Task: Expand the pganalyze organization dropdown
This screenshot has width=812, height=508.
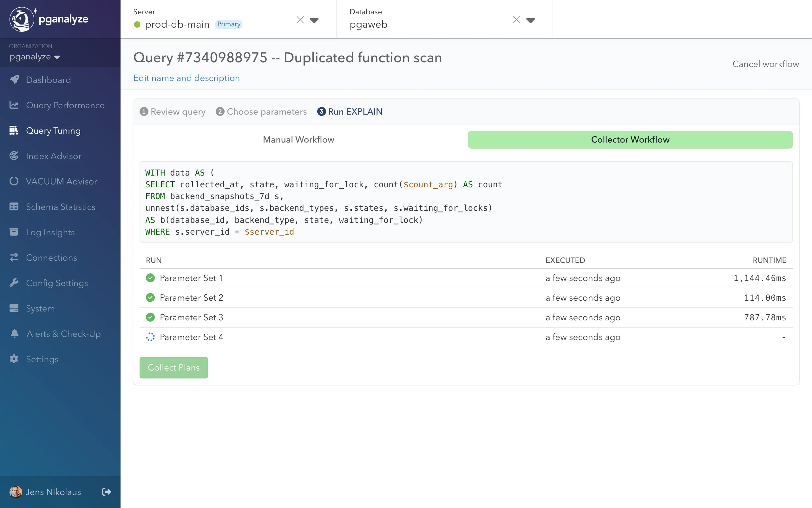Action: coord(35,57)
